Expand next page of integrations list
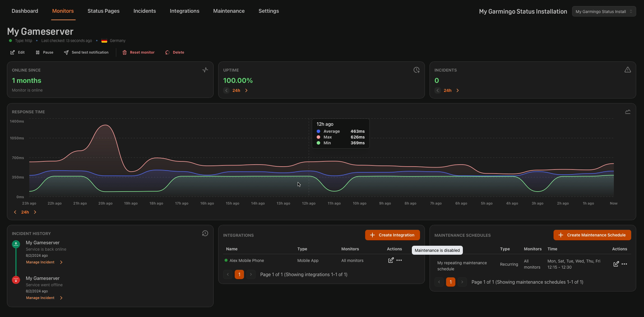The height and width of the screenshot is (317, 644). [x=251, y=274]
